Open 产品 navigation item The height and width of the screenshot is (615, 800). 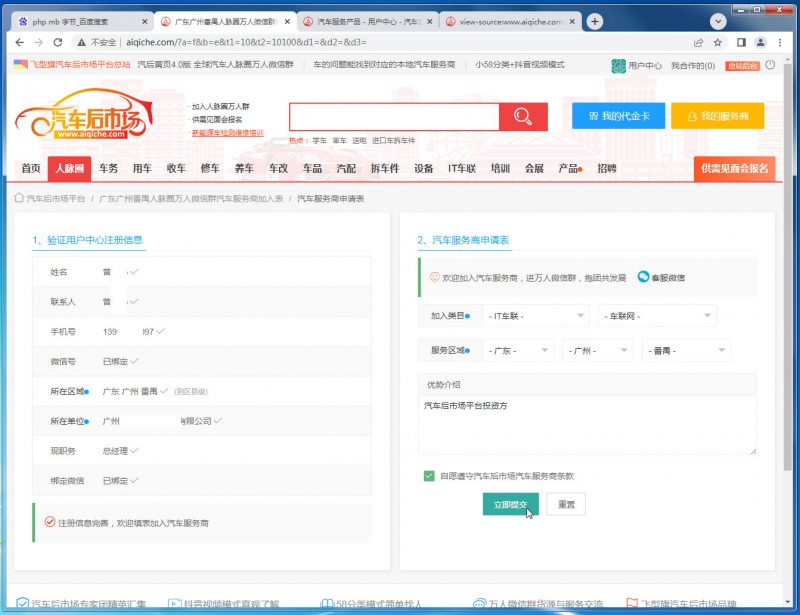pyautogui.click(x=568, y=168)
